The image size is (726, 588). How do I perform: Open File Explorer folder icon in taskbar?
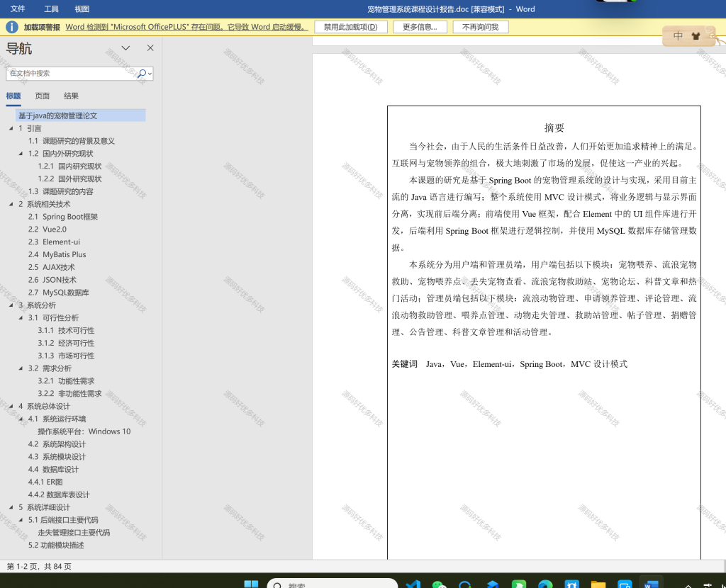click(x=598, y=584)
